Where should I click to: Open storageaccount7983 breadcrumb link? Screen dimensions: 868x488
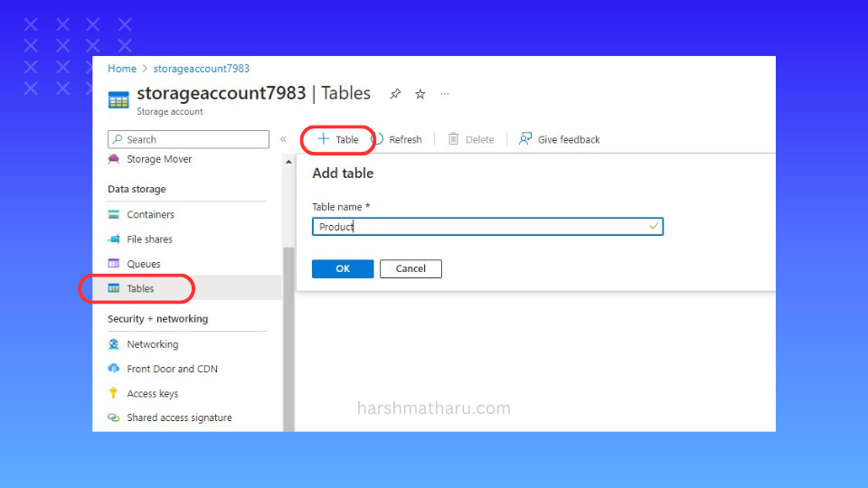click(201, 69)
